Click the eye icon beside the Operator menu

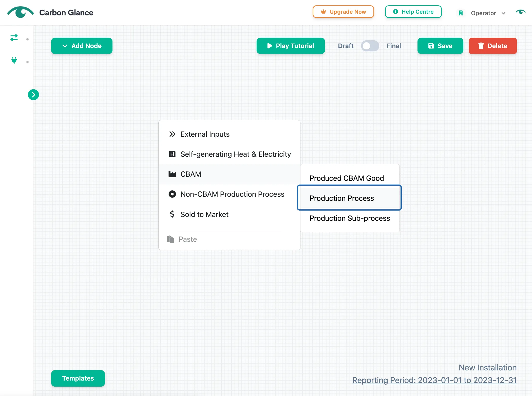pos(521,12)
